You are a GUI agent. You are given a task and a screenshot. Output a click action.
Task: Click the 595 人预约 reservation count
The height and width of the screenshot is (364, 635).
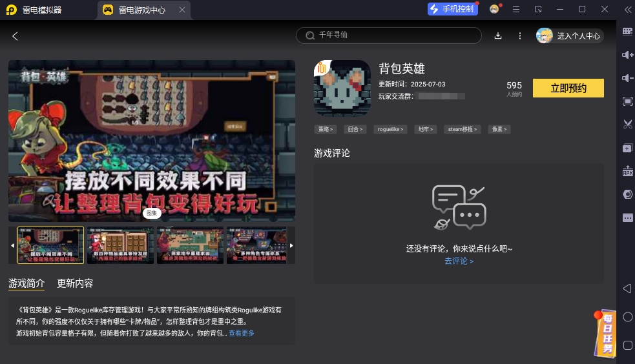pyautogui.click(x=514, y=88)
